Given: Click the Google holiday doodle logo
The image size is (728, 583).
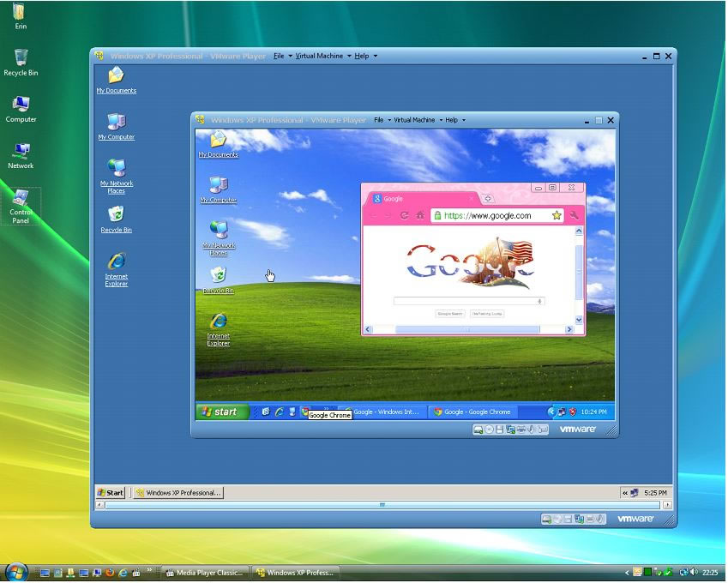Looking at the screenshot, I should [x=470, y=262].
